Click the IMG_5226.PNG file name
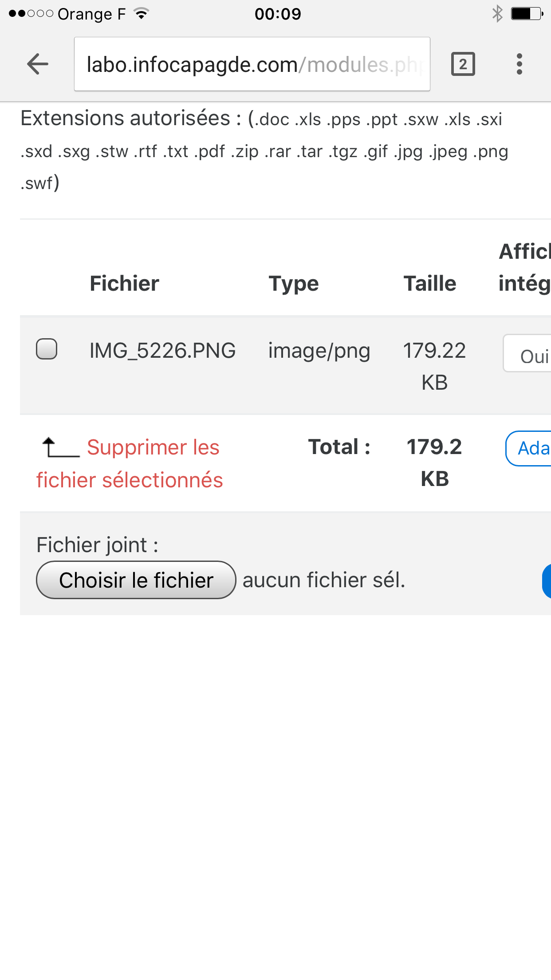This screenshot has width=551, height=980. click(x=162, y=351)
